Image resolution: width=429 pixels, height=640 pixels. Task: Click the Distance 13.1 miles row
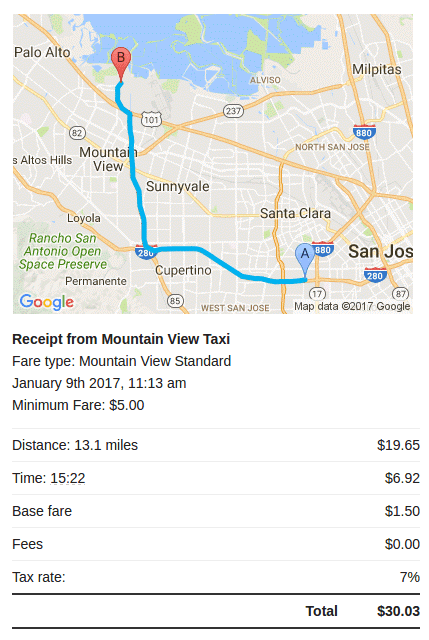point(216,445)
